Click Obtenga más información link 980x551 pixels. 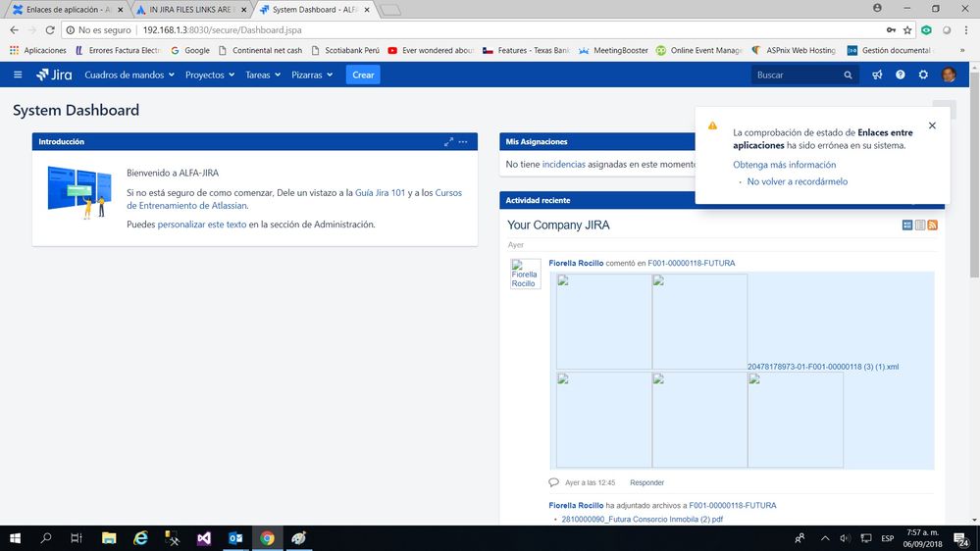click(x=785, y=165)
